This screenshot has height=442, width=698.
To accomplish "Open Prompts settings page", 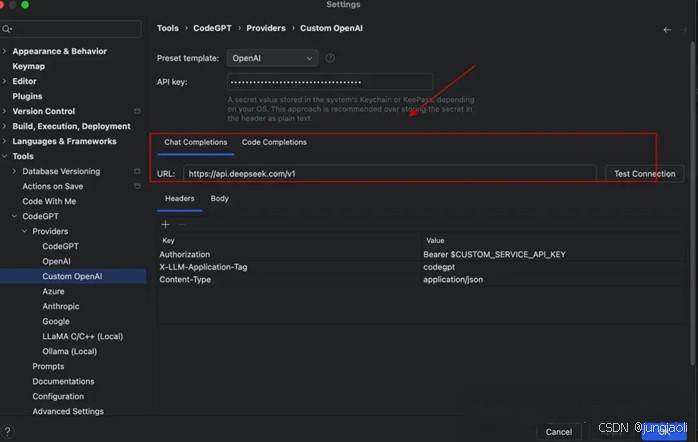I will coord(48,366).
